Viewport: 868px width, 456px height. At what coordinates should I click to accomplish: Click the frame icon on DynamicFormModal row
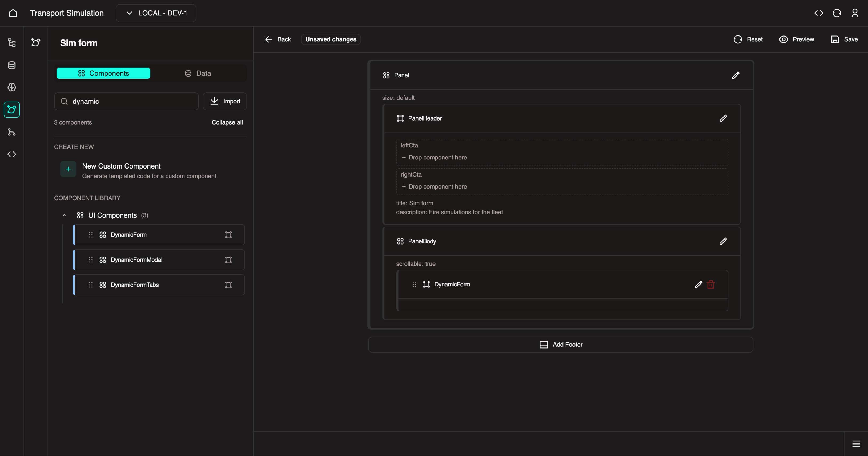click(228, 259)
